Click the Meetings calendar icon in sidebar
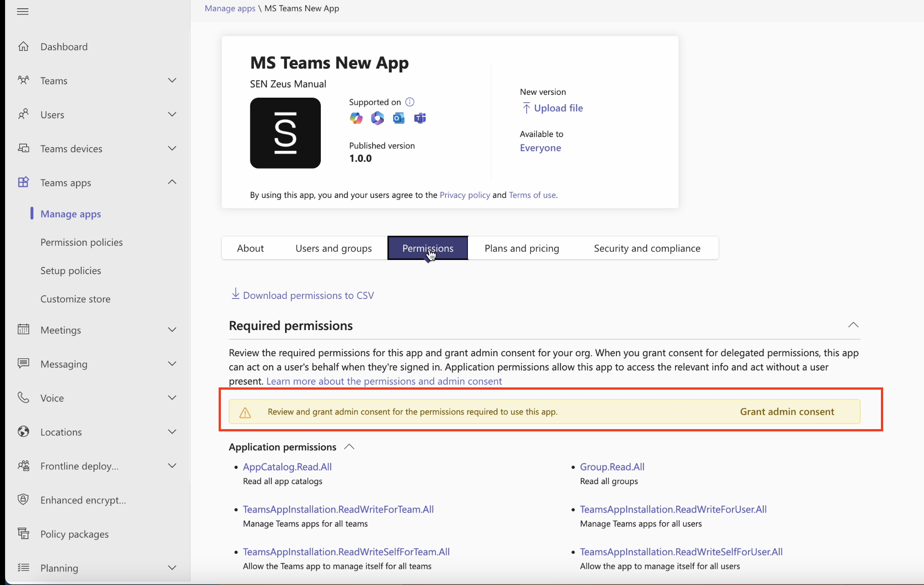 point(23,330)
